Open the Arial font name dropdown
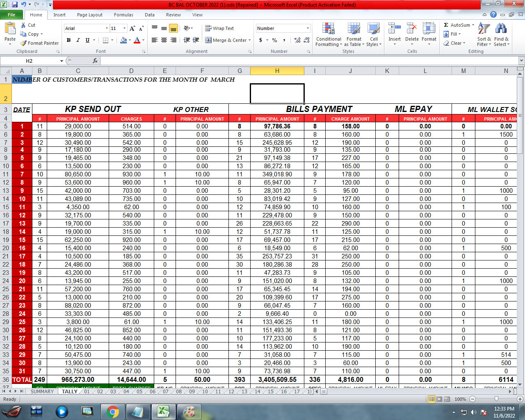This screenshot has width=525, height=420. 107,28
